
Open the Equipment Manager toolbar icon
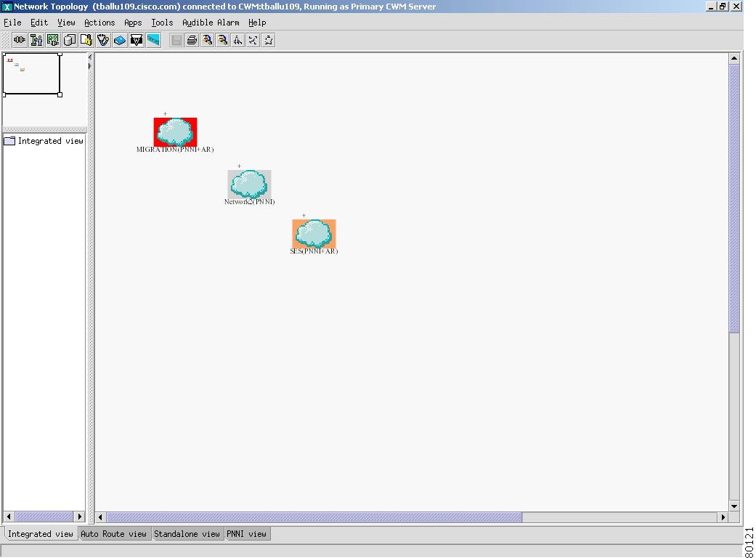[52, 40]
